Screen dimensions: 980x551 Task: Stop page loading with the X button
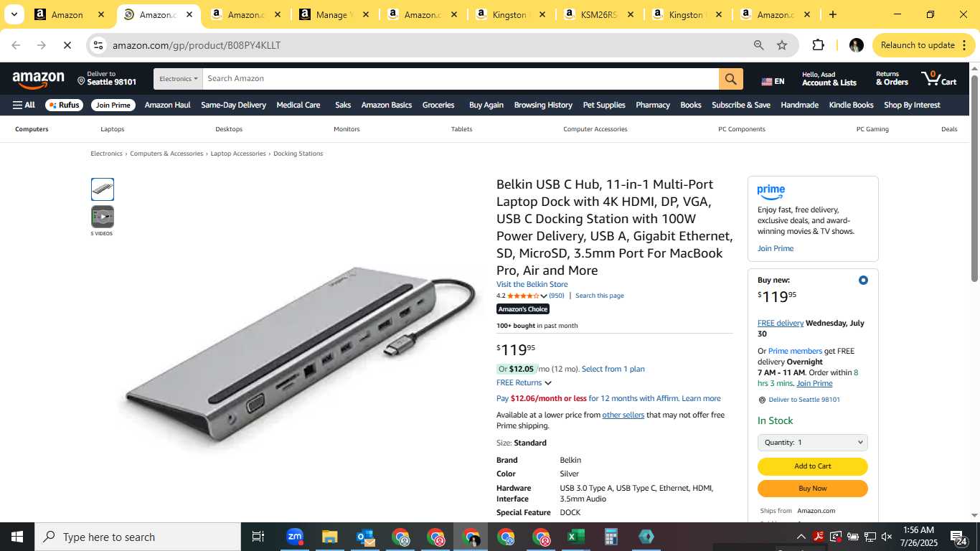click(x=67, y=45)
